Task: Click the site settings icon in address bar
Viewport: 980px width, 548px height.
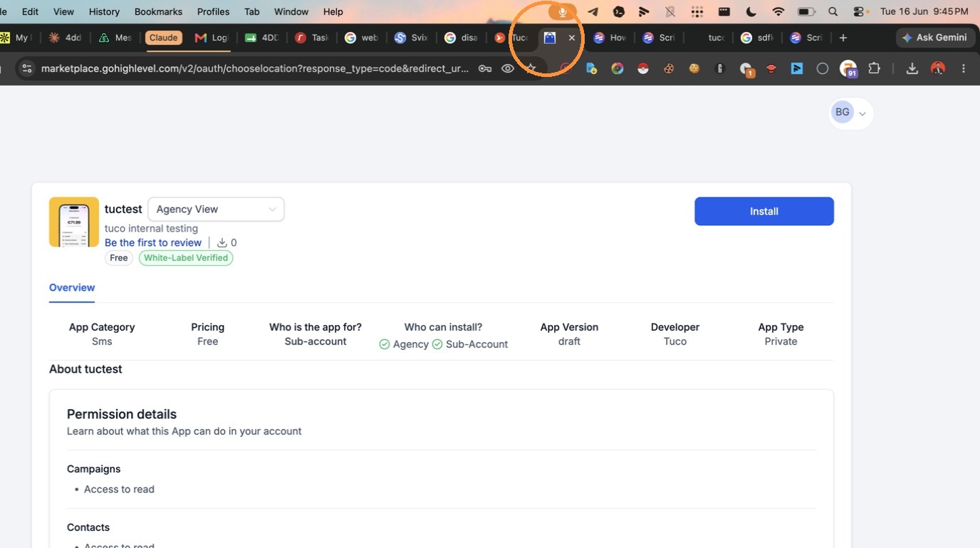Action: [27, 68]
